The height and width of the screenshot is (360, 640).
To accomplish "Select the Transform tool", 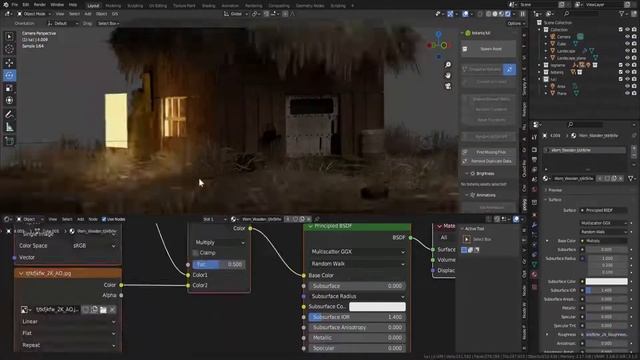I will 9,100.
